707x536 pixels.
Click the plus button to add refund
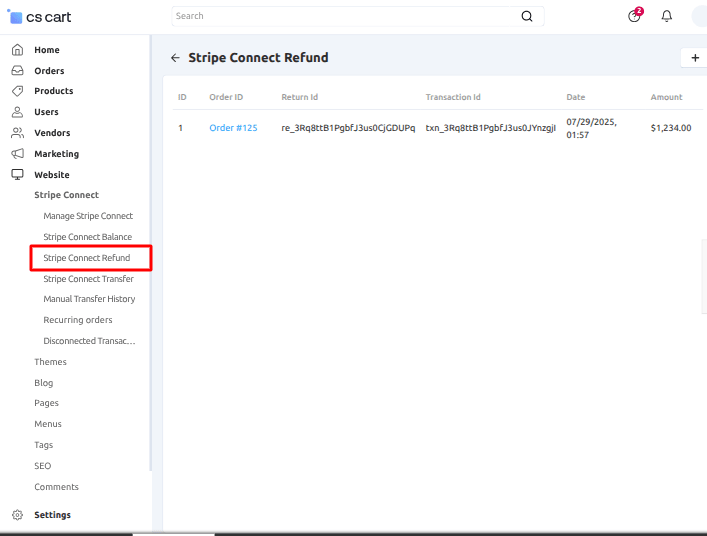(x=695, y=58)
